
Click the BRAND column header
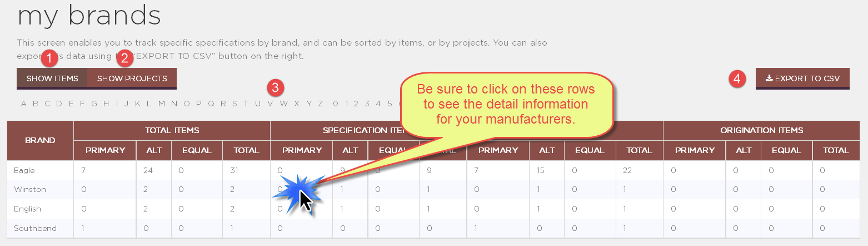(x=40, y=140)
